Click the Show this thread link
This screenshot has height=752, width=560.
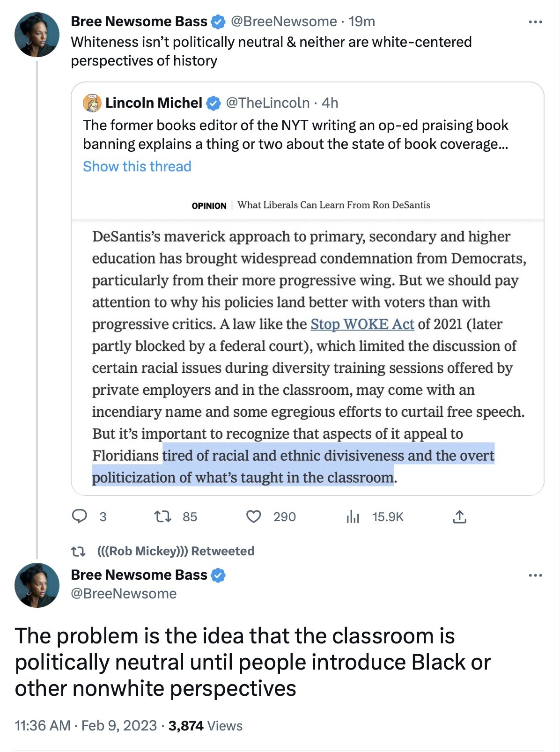coord(137,166)
